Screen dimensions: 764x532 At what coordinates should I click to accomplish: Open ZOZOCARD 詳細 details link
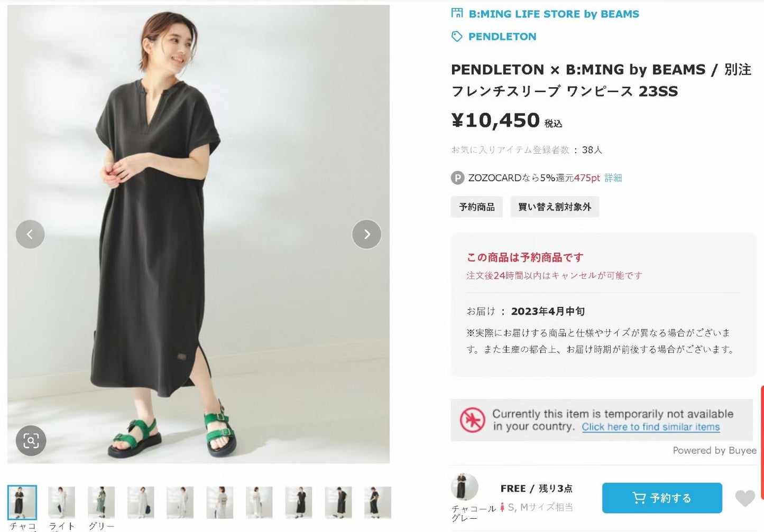[x=613, y=178]
